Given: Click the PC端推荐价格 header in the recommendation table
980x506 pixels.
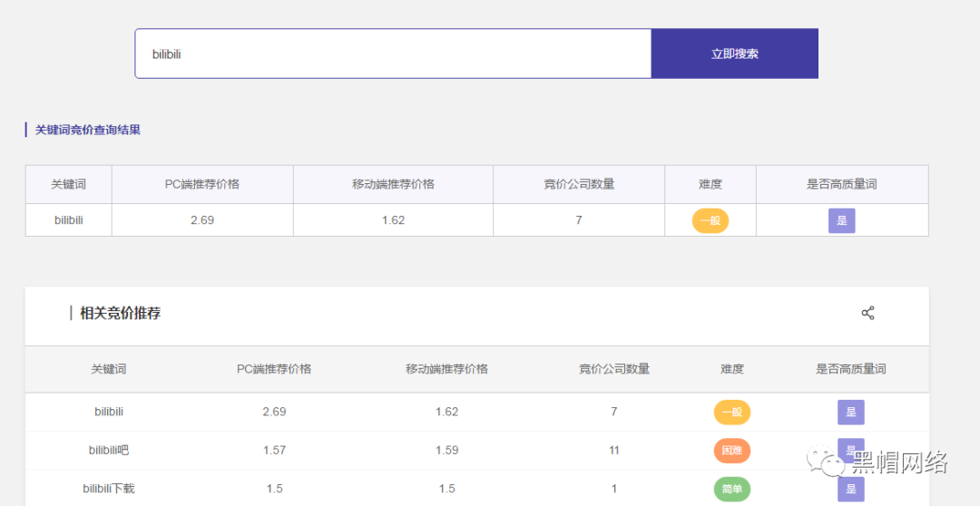Looking at the screenshot, I should [x=274, y=369].
